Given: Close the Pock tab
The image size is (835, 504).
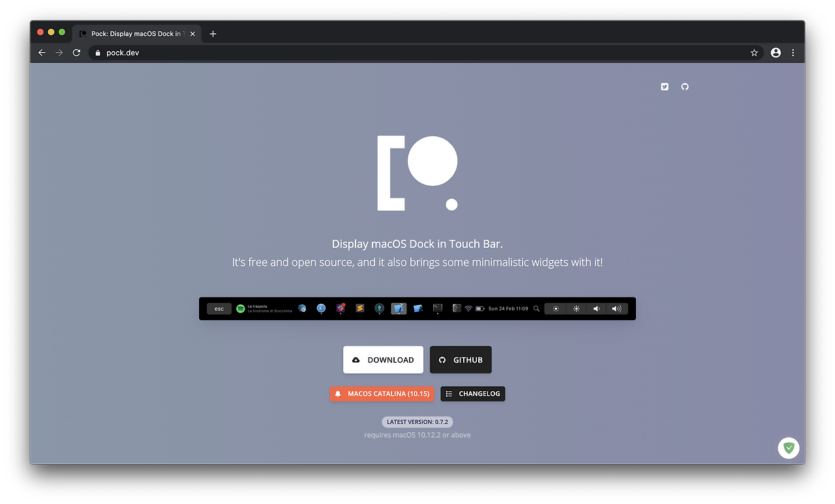Looking at the screenshot, I should pyautogui.click(x=192, y=34).
